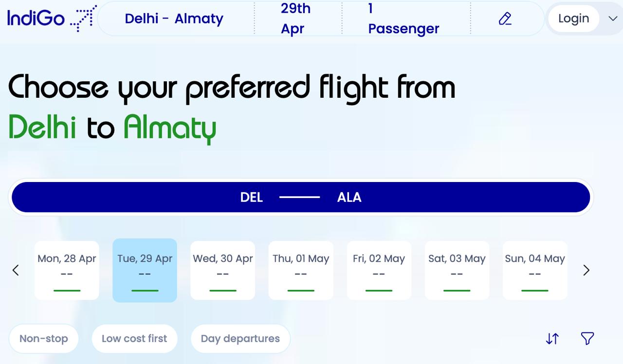623x364 pixels.
Task: Choose Thu, 01 May date
Action: (x=301, y=270)
